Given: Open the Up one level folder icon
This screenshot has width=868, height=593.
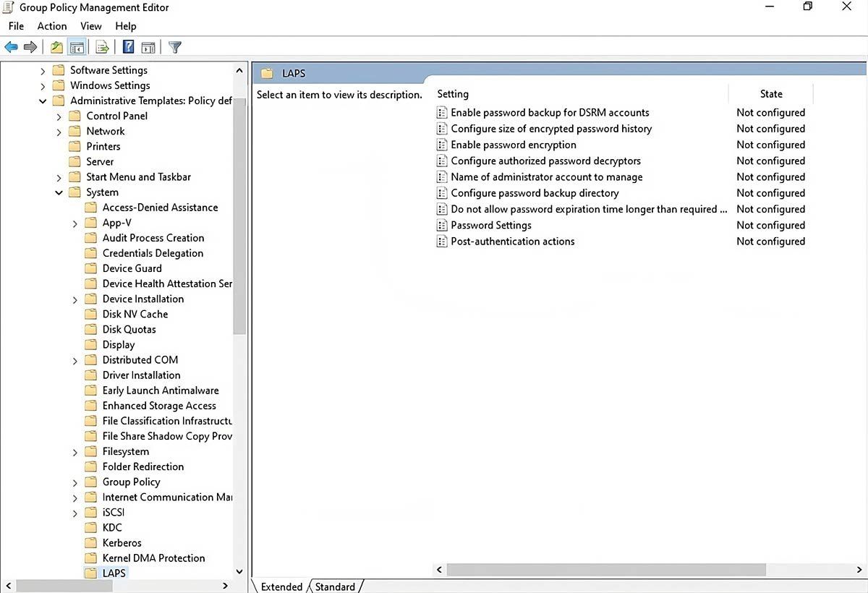Looking at the screenshot, I should [x=56, y=47].
